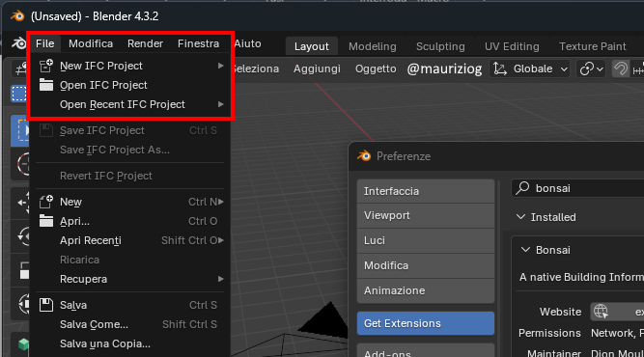644x357 pixels.
Task: Open the Interfaccia preferences section
Action: (426, 191)
